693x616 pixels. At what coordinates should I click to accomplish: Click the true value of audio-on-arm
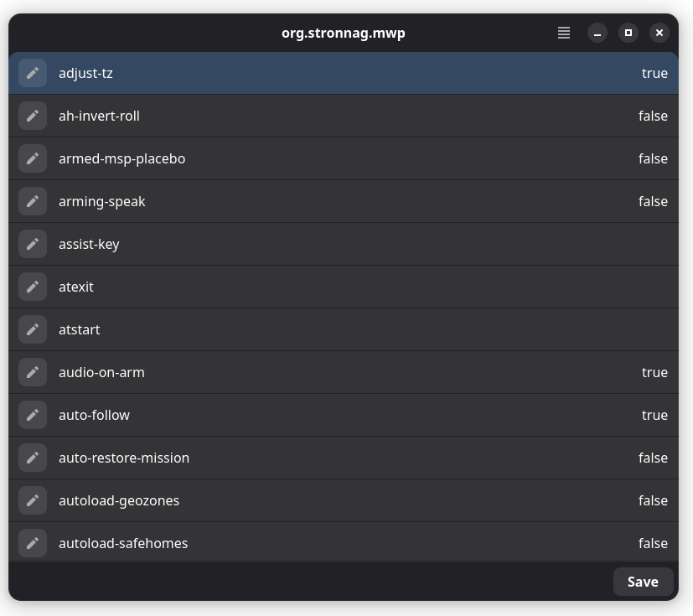pyautogui.click(x=654, y=372)
